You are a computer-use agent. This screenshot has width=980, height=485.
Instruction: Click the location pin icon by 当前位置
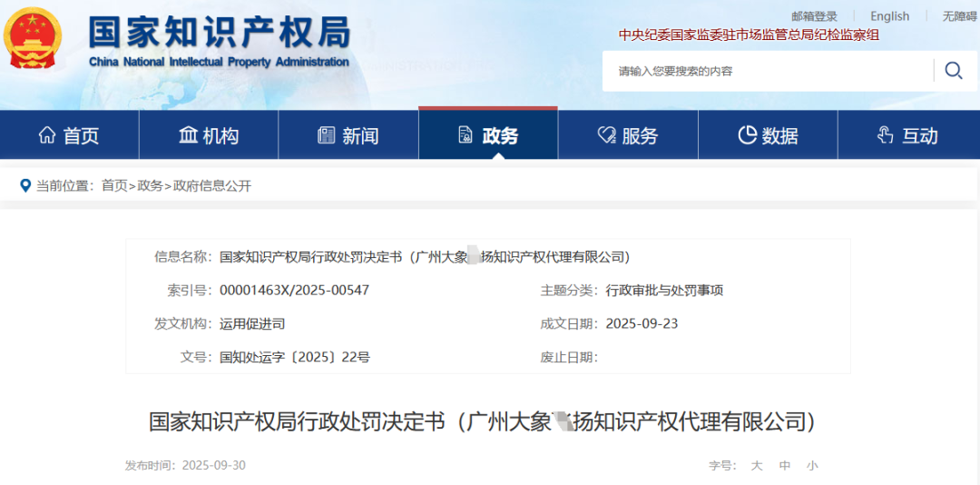pos(24,185)
